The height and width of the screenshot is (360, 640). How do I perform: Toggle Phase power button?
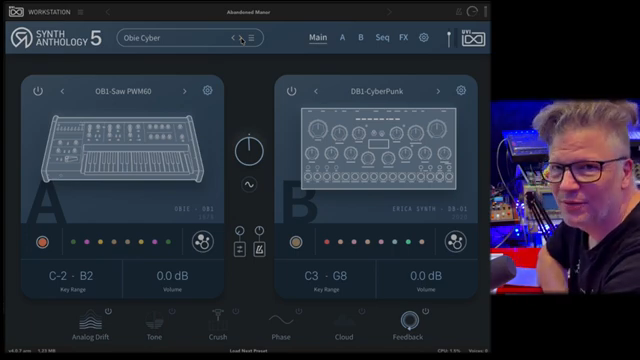pos(299,311)
